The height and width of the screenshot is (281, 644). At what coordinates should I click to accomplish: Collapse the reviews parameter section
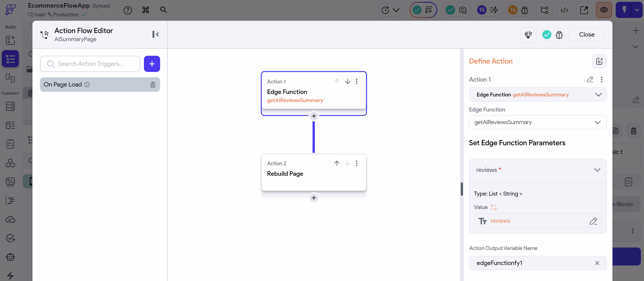597,170
